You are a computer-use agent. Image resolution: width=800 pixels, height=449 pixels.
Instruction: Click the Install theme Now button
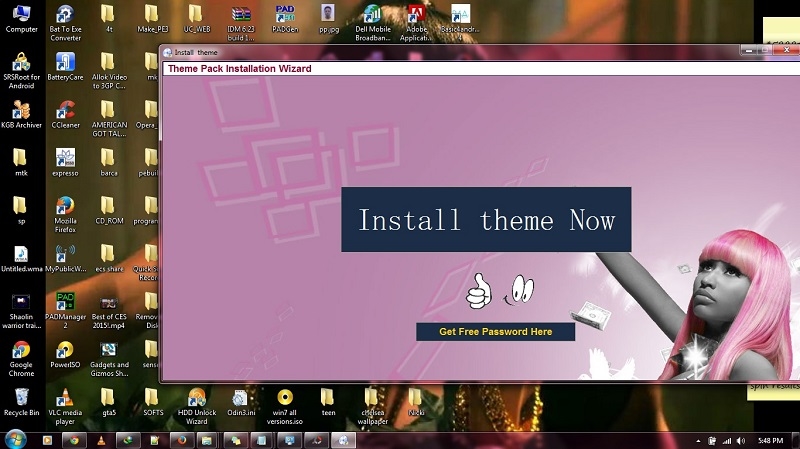pyautogui.click(x=486, y=220)
